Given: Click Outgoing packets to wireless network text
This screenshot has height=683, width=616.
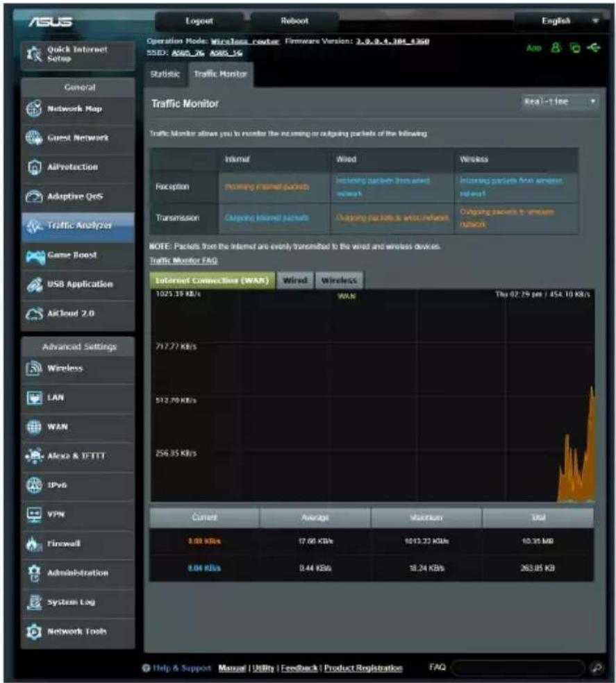Looking at the screenshot, I should click(x=507, y=218).
